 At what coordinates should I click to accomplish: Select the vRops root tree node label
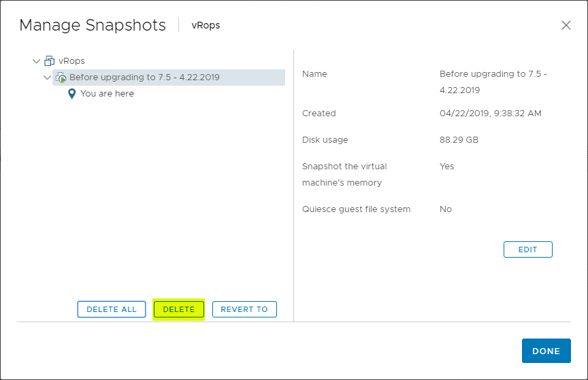pyautogui.click(x=71, y=61)
